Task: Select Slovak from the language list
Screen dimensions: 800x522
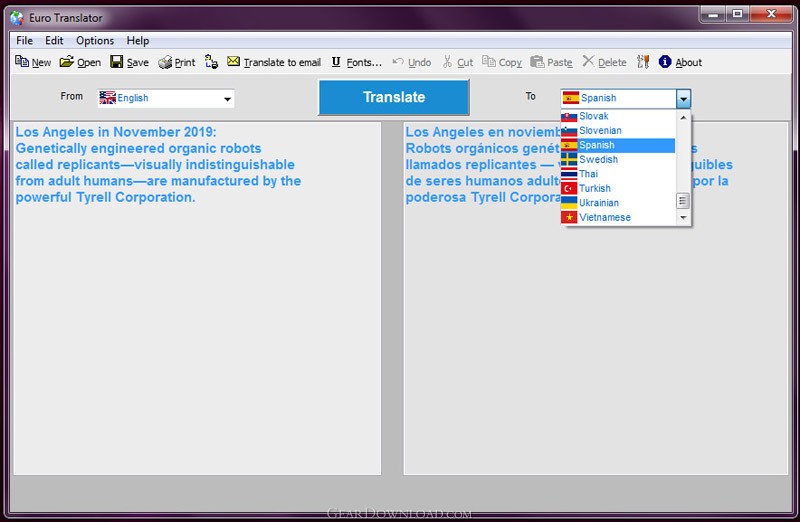Action: click(x=618, y=116)
